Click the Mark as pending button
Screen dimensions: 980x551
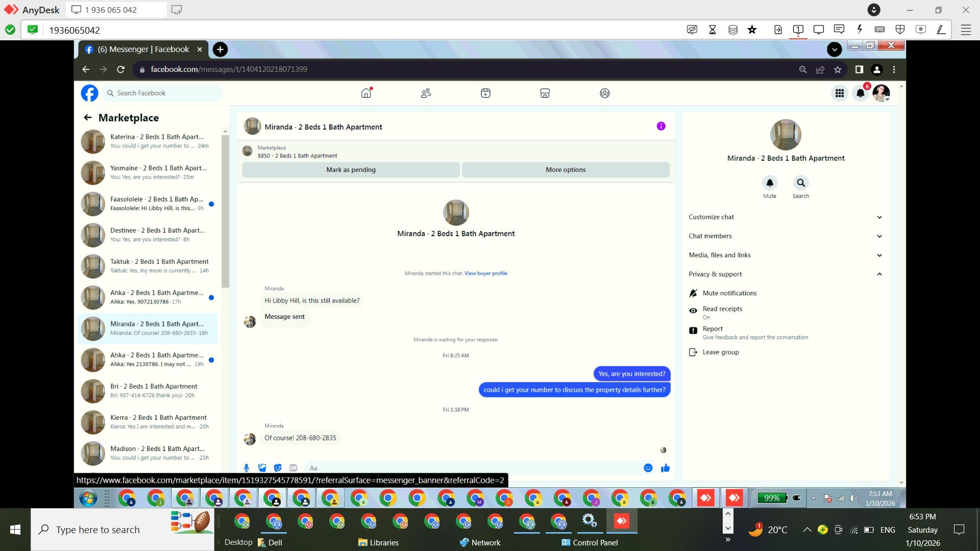tap(351, 170)
